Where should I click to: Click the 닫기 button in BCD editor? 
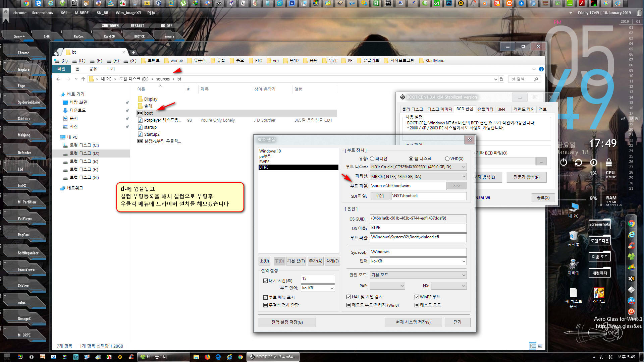tap(458, 322)
